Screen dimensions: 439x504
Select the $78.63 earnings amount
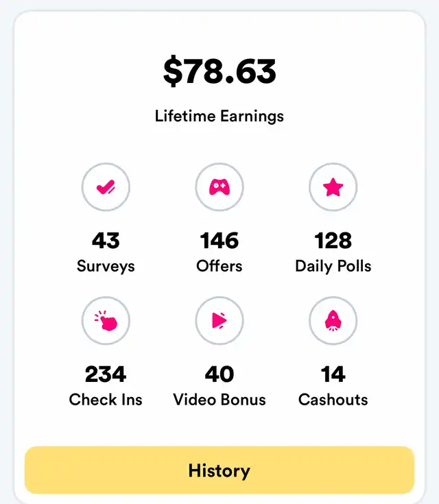(219, 71)
